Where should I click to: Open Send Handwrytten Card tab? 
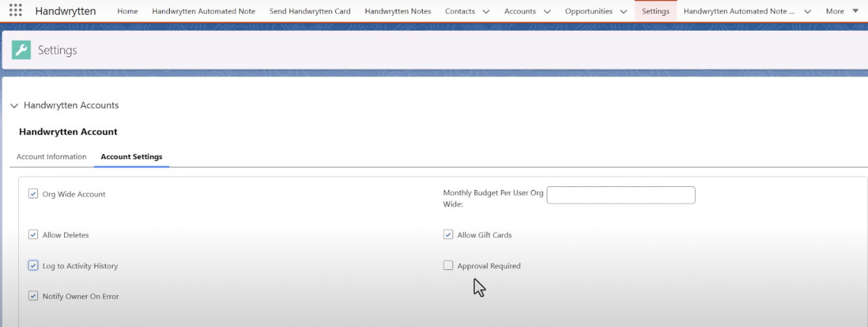click(310, 11)
